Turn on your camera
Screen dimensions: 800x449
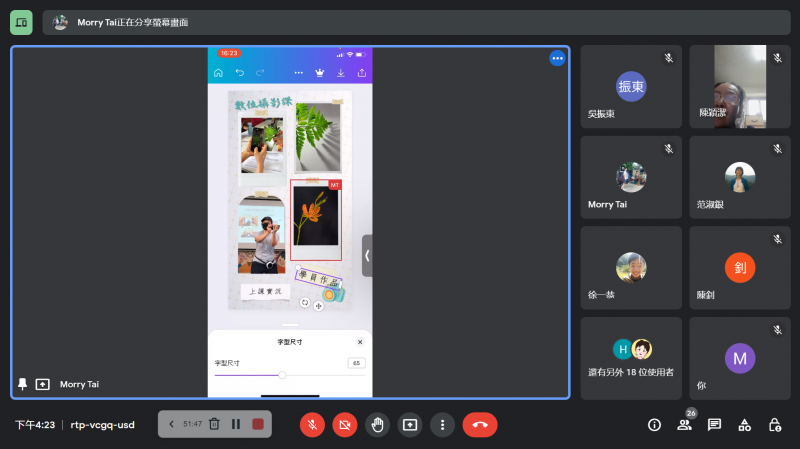pyautogui.click(x=345, y=425)
